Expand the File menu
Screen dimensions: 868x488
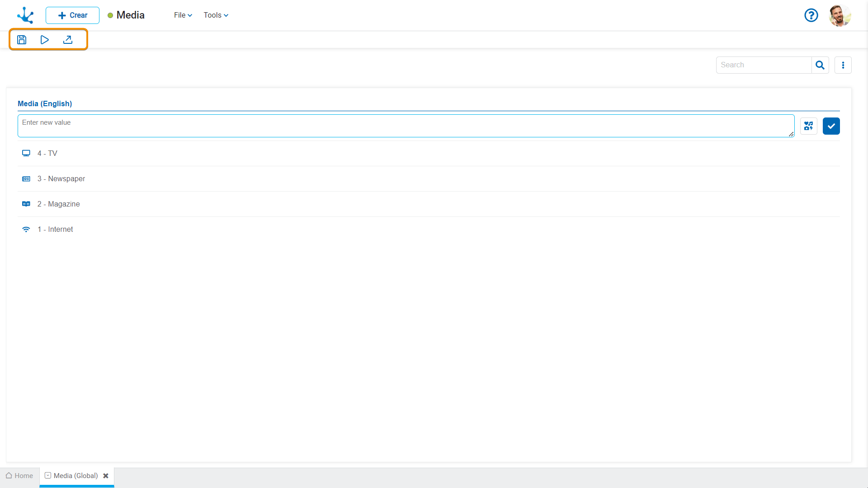[183, 15]
